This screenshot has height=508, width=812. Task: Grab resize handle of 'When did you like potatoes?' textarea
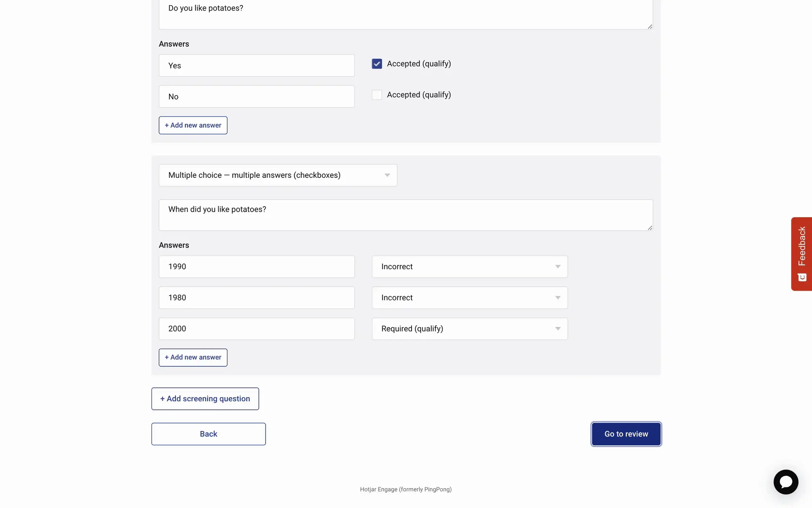(650, 228)
